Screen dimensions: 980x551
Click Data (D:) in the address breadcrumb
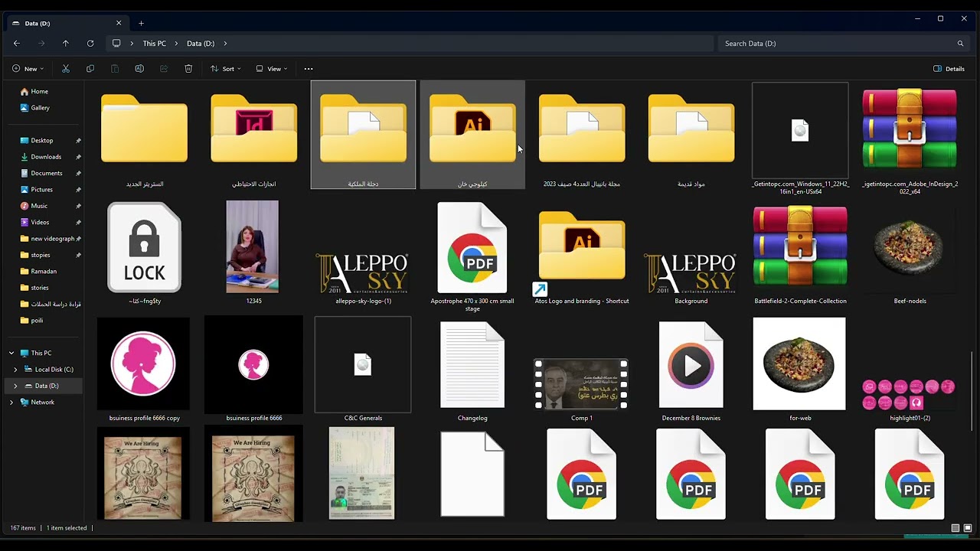[201, 44]
